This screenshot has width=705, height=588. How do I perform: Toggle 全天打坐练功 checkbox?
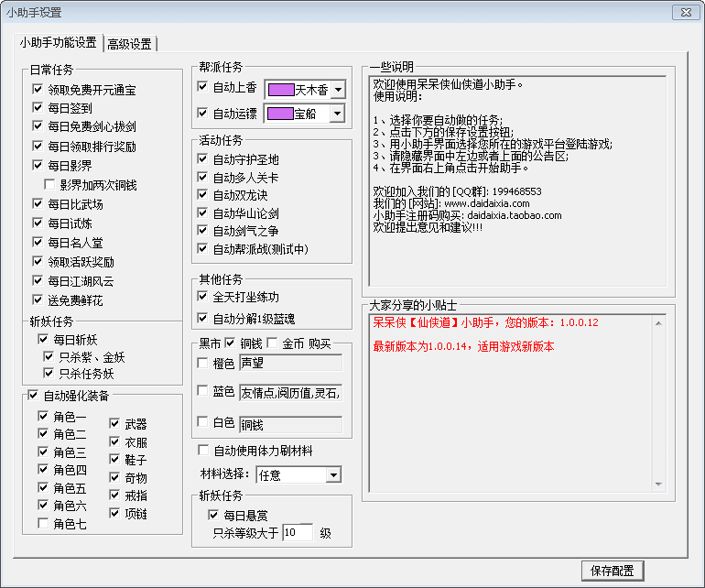(203, 297)
